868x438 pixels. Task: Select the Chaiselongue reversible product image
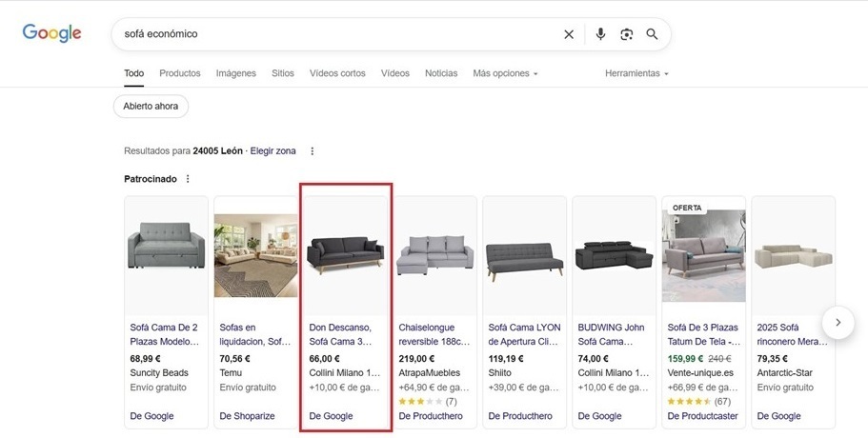point(434,255)
